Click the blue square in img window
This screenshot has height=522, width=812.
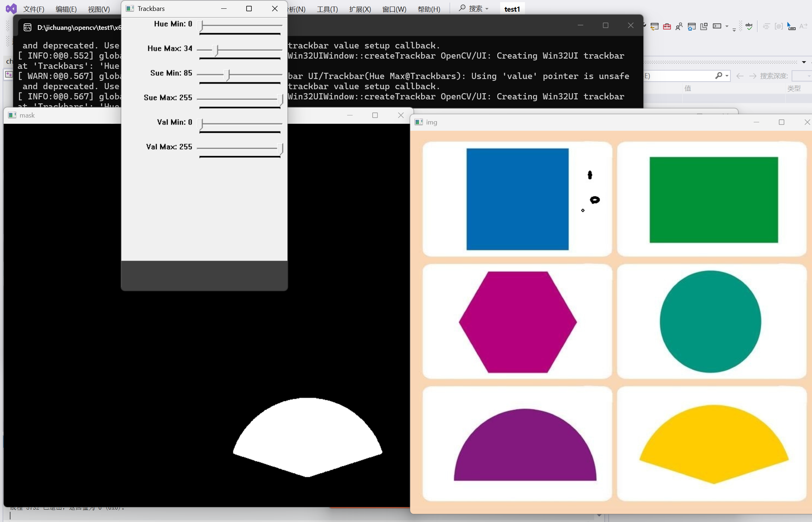click(x=517, y=199)
